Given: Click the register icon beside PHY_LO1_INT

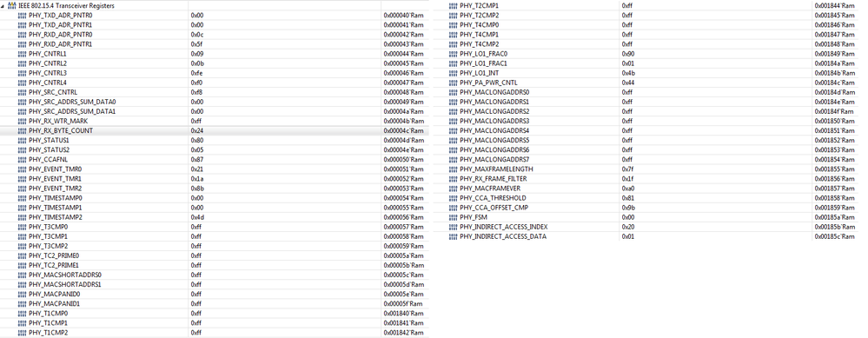Looking at the screenshot, I should click(x=454, y=73).
